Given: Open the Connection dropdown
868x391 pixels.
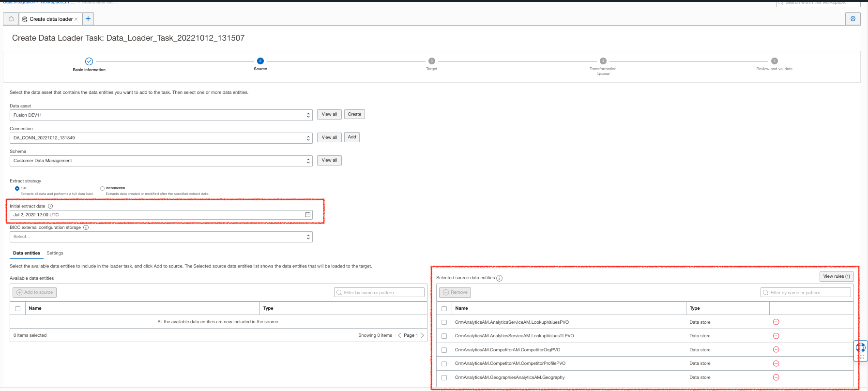Looking at the screenshot, I should coord(161,138).
